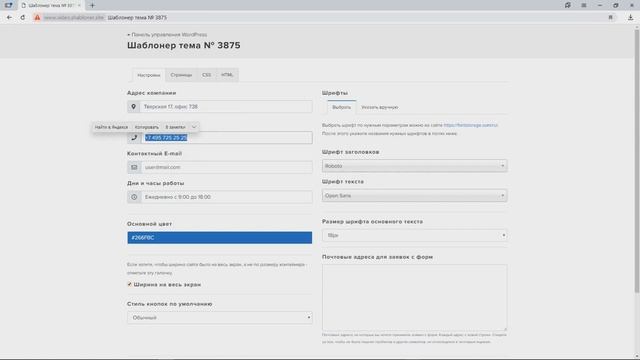This screenshot has height=360, width=640.
Task: Select the Выбрать fonts tab
Action: point(341,107)
